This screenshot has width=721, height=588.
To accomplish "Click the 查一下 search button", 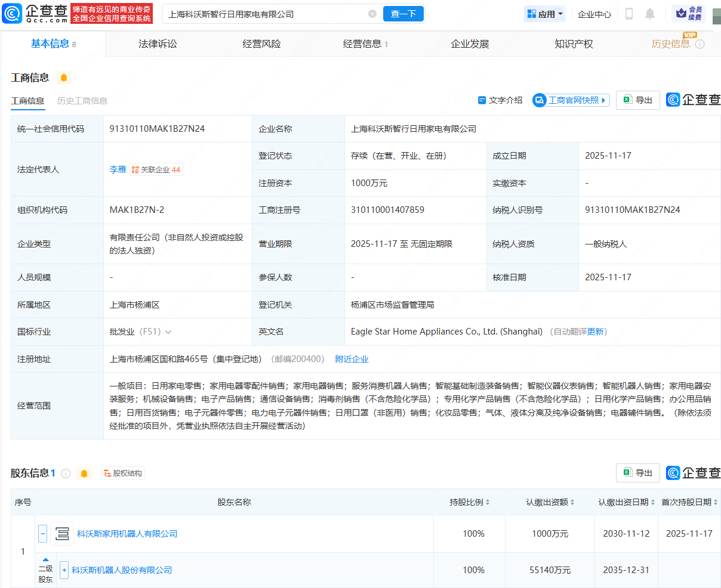I will click(x=403, y=14).
